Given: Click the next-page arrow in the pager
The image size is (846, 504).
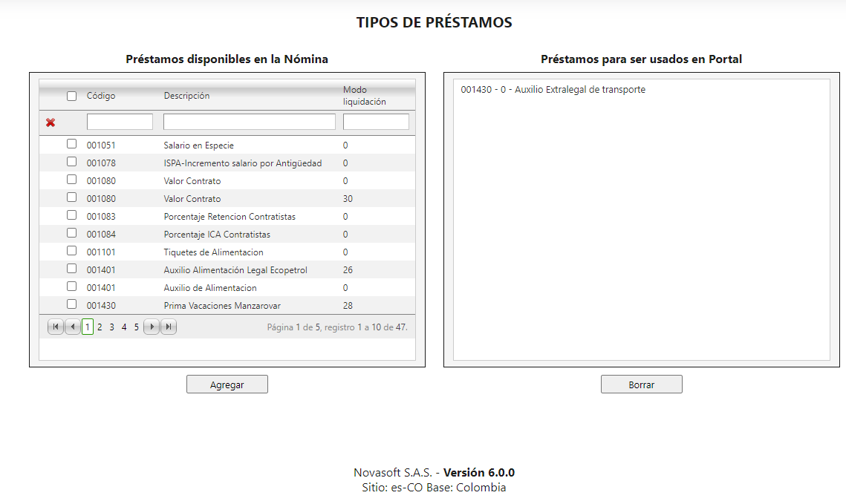Looking at the screenshot, I should (x=152, y=327).
